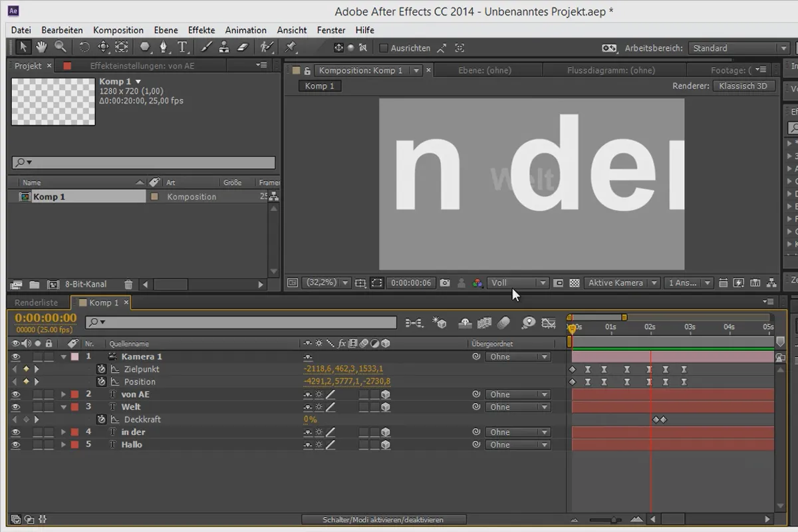The width and height of the screenshot is (798, 532).
Task: Expand the Hallo layer
Action: click(64, 445)
